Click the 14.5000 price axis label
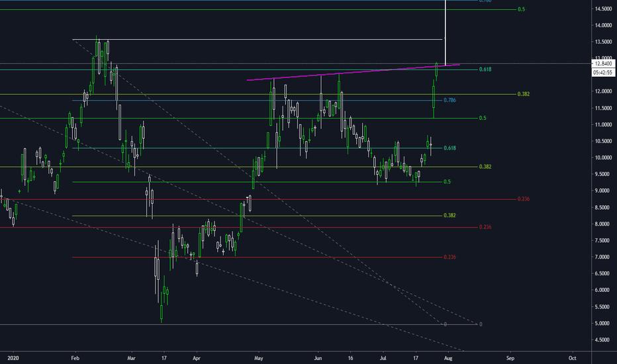Image resolution: width=617 pixels, height=364 pixels. [604, 9]
